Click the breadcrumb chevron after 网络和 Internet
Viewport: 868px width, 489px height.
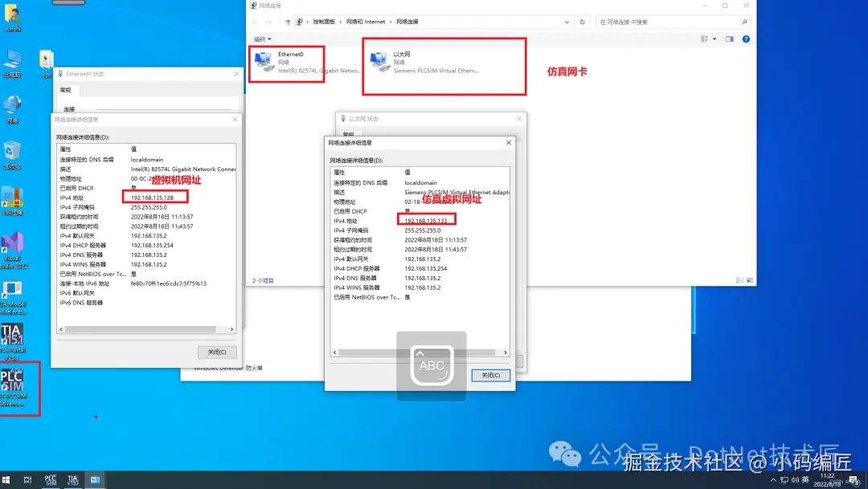tap(391, 22)
